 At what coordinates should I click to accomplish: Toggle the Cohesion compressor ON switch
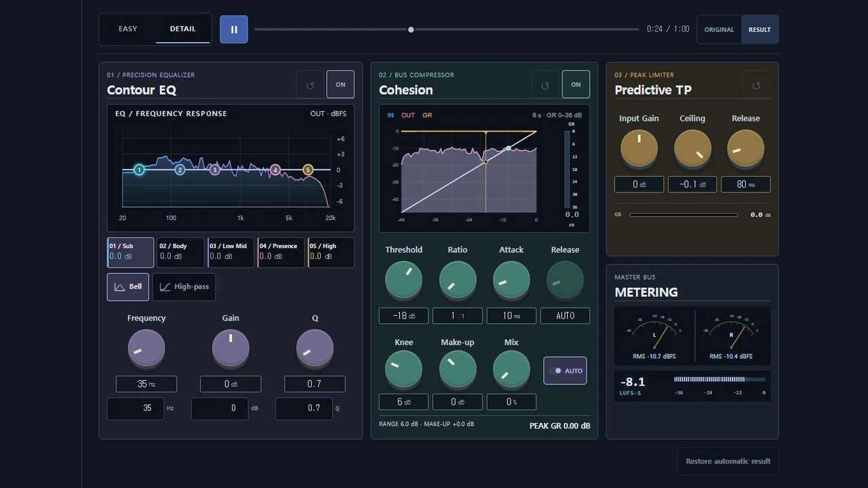click(576, 85)
